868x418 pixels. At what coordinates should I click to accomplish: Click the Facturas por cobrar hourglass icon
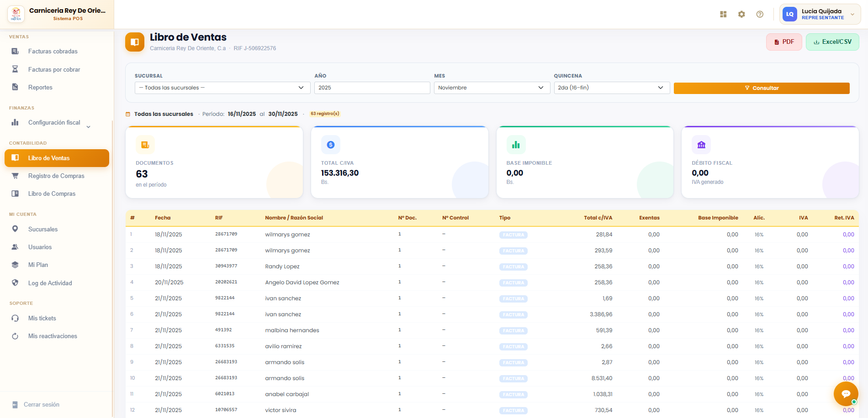(15, 69)
